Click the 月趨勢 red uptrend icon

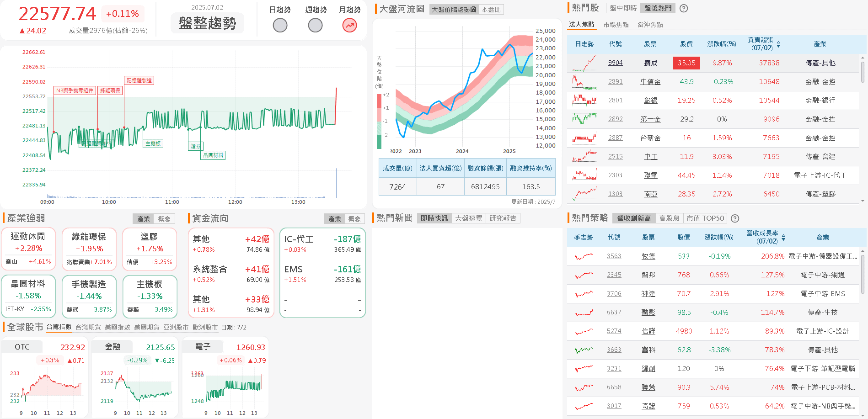(x=350, y=26)
